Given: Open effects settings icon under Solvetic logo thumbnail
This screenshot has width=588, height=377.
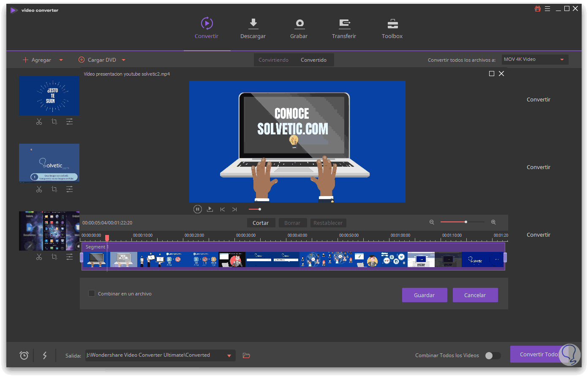Looking at the screenshot, I should pyautogui.click(x=69, y=189).
